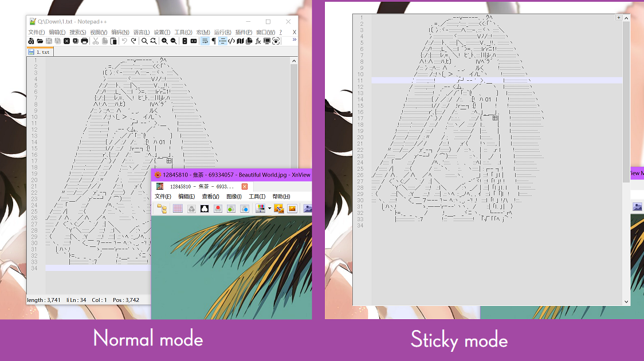
Task: Open Document List icon in Notepad++
Action: click(x=249, y=41)
